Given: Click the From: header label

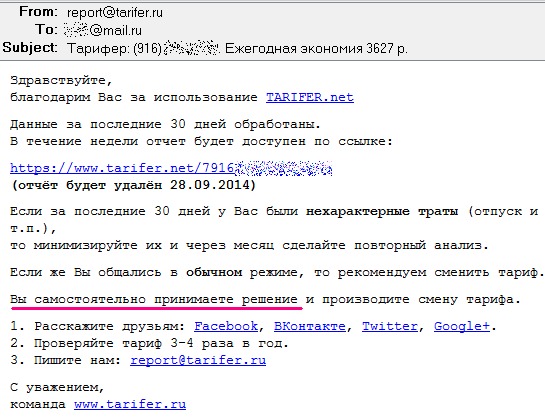Looking at the screenshot, I should (x=38, y=11).
